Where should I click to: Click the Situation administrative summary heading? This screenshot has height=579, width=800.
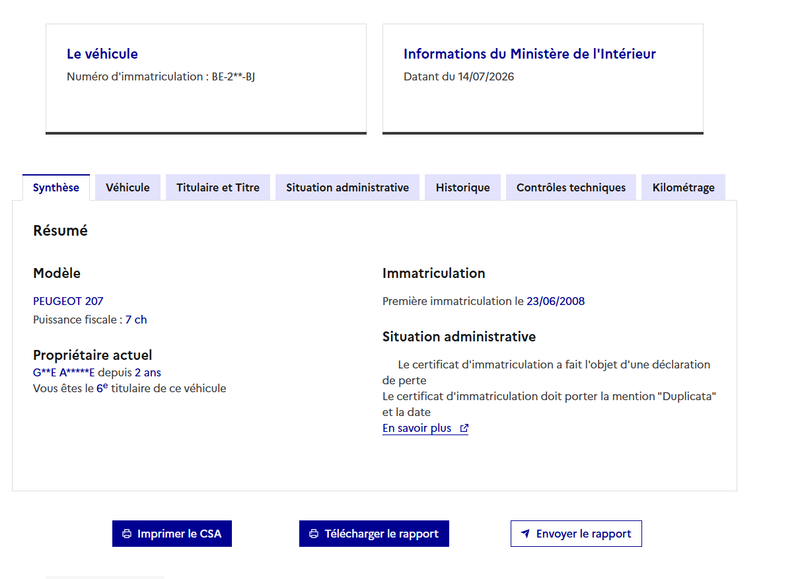pyautogui.click(x=459, y=337)
